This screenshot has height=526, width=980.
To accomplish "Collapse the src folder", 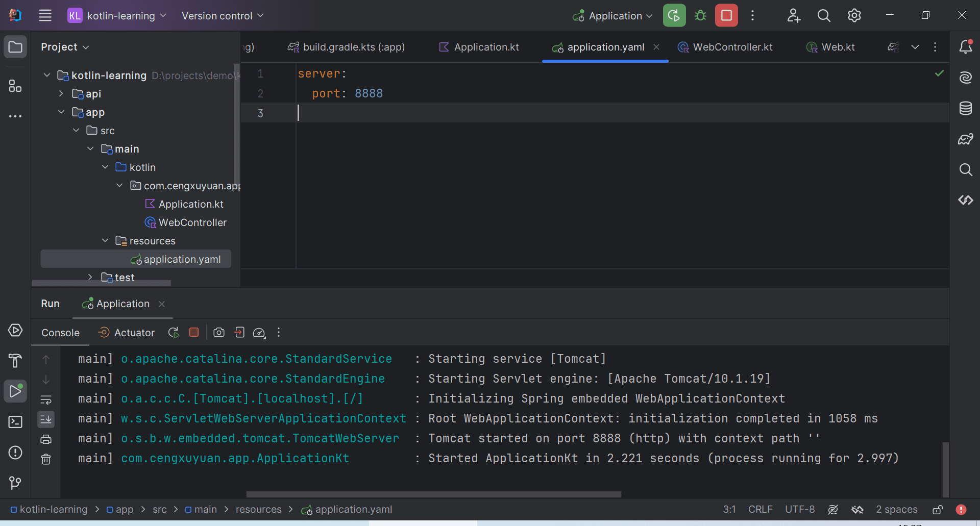I will coord(76,131).
